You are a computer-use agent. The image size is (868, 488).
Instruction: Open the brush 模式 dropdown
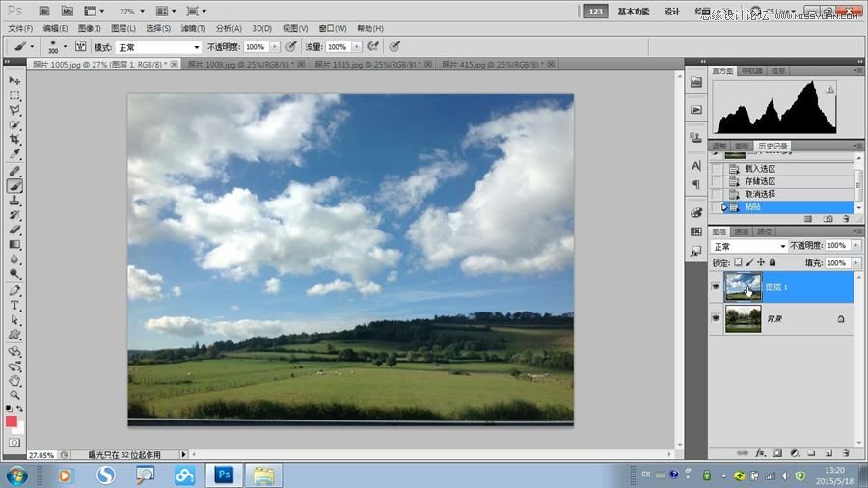[158, 46]
